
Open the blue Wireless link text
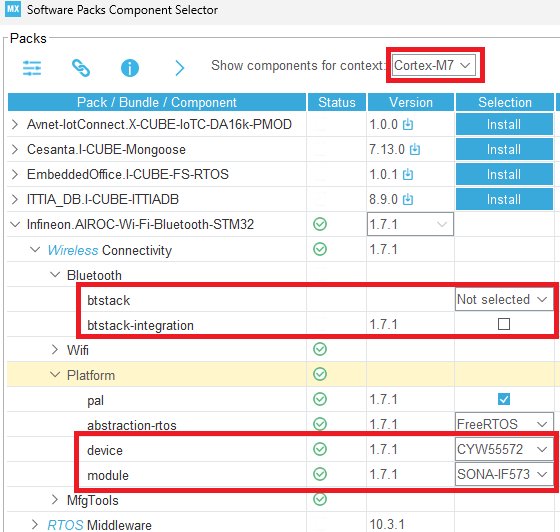click(73, 250)
